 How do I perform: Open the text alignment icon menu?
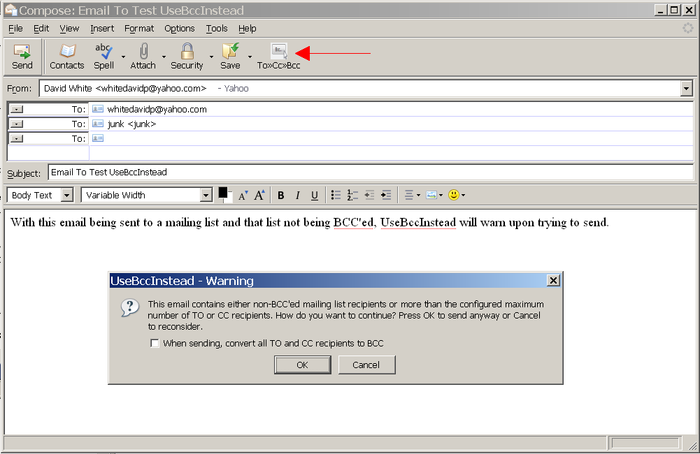(412, 195)
